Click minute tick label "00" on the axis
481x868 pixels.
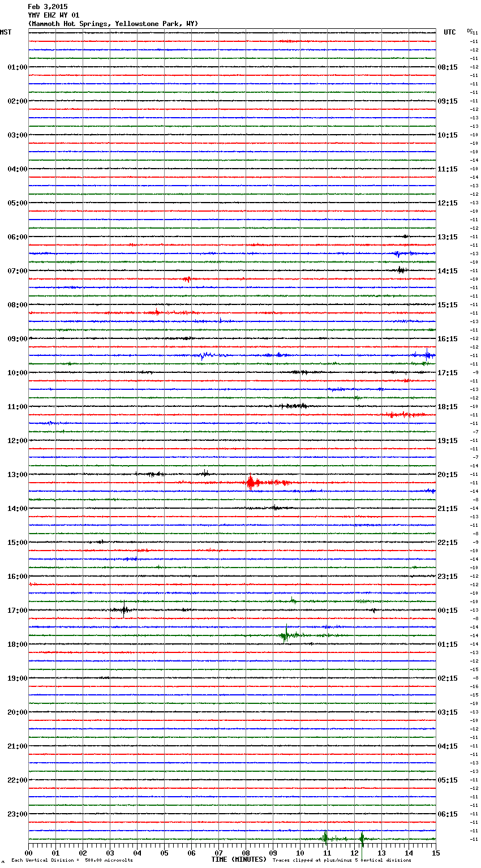click(28, 853)
